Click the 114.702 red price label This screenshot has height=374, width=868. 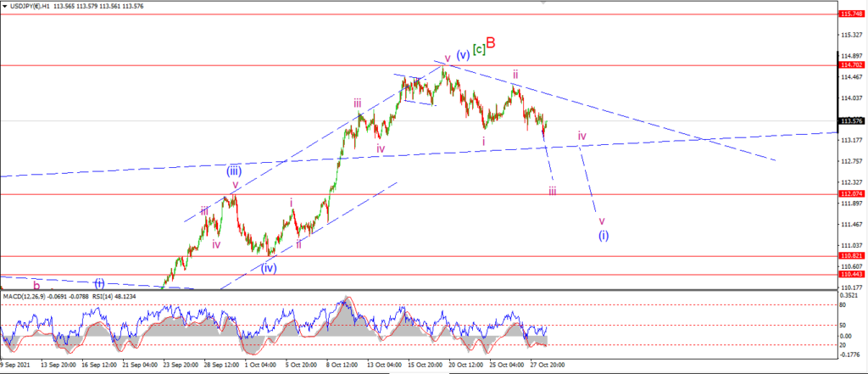click(x=851, y=64)
